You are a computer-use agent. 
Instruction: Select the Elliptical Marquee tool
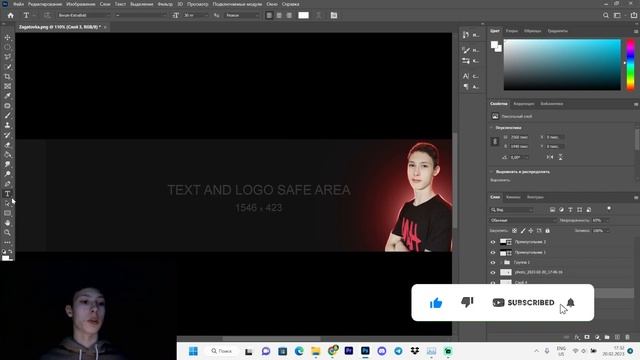7,47
